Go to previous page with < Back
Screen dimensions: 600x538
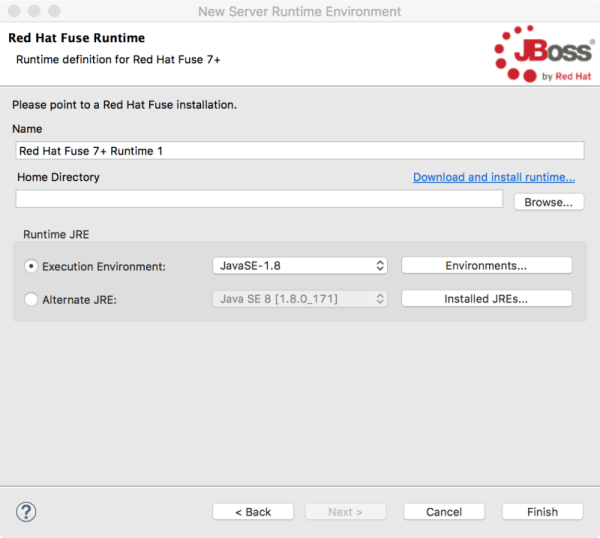253,511
